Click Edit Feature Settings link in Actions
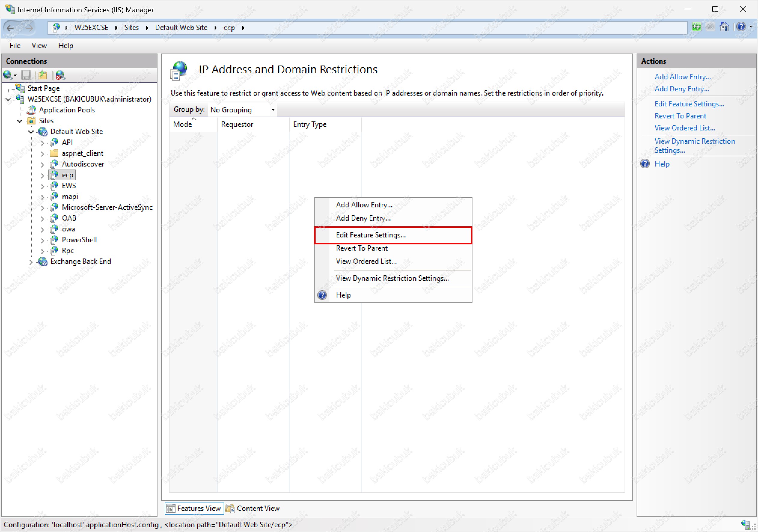This screenshot has width=758, height=532. pyautogui.click(x=689, y=104)
